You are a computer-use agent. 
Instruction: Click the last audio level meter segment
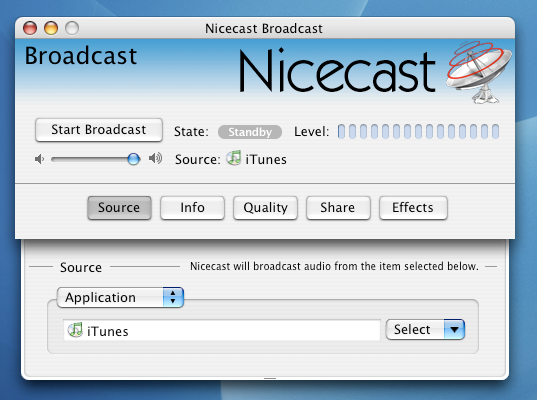(x=495, y=132)
